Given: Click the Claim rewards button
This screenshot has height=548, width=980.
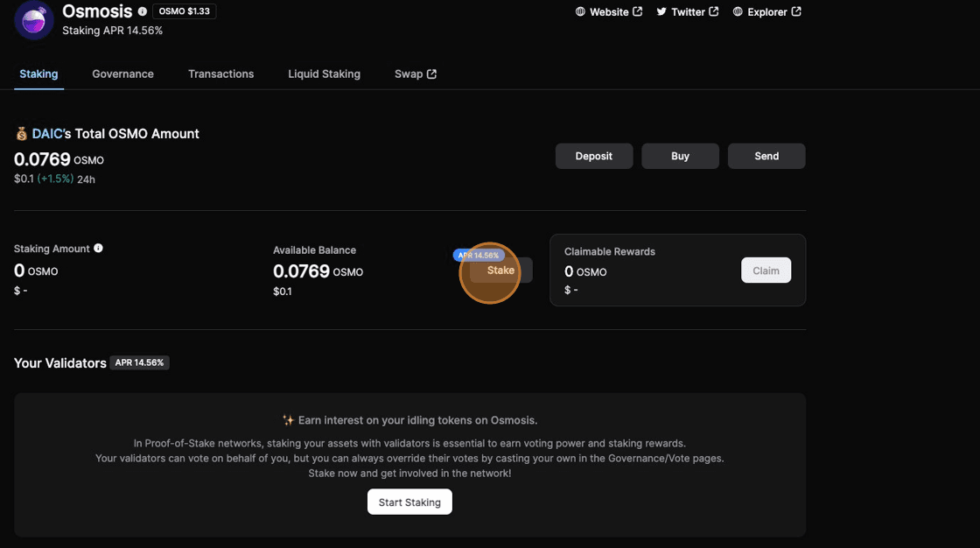Looking at the screenshot, I should (x=766, y=270).
